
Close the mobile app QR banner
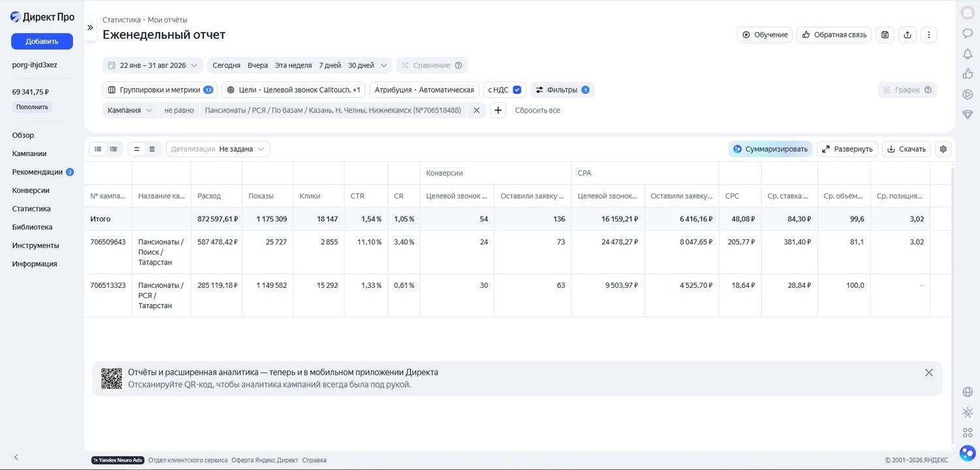(x=928, y=373)
